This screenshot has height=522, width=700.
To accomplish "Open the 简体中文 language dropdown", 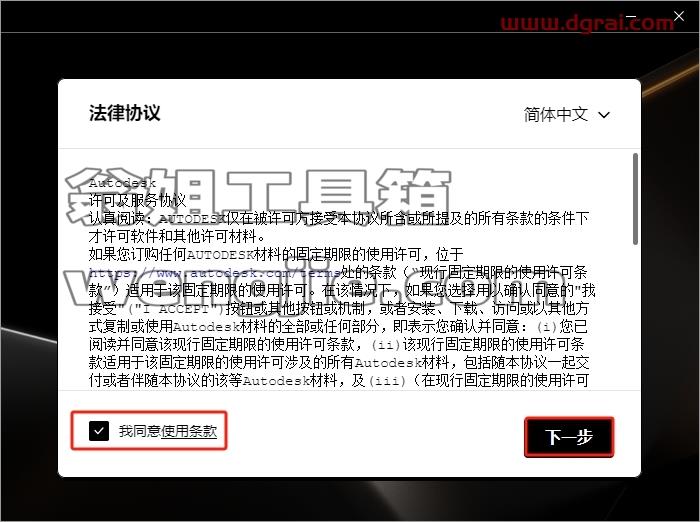I will coord(567,115).
